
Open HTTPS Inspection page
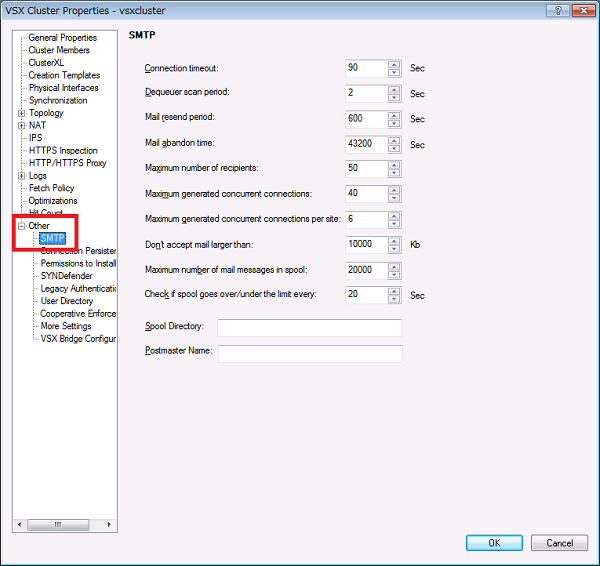tap(63, 150)
